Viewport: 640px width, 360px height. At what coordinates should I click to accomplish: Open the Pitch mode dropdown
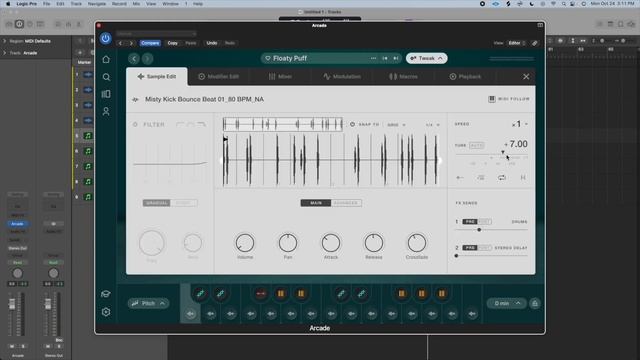(148, 303)
